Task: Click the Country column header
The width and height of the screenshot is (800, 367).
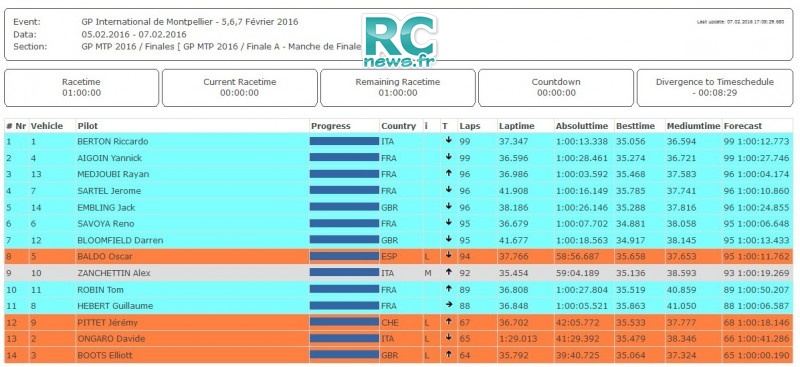Action: click(x=398, y=126)
